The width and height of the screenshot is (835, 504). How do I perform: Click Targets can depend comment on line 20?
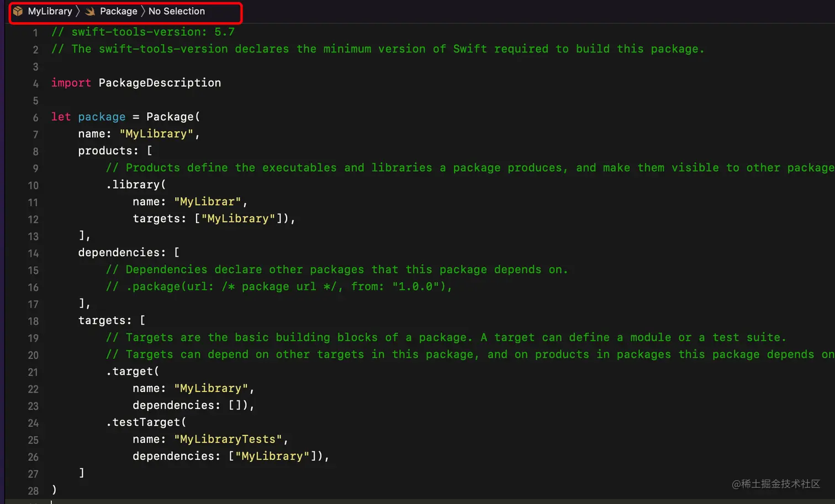click(470, 354)
